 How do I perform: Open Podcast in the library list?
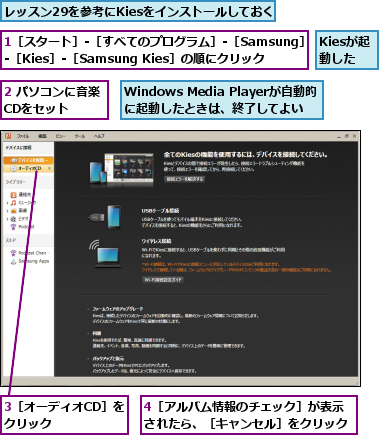point(26,227)
